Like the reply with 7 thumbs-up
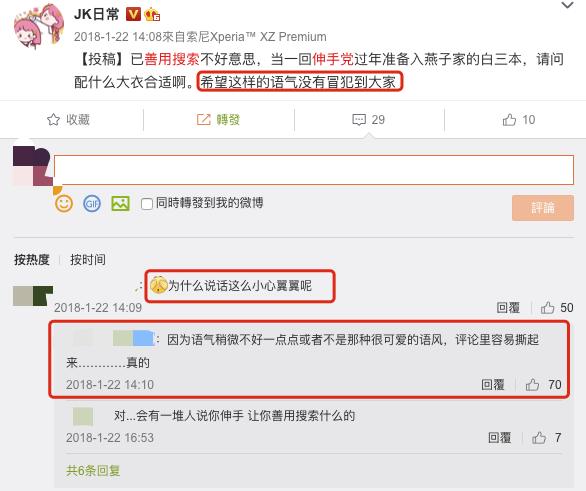This screenshot has width=586, height=491. 539,438
